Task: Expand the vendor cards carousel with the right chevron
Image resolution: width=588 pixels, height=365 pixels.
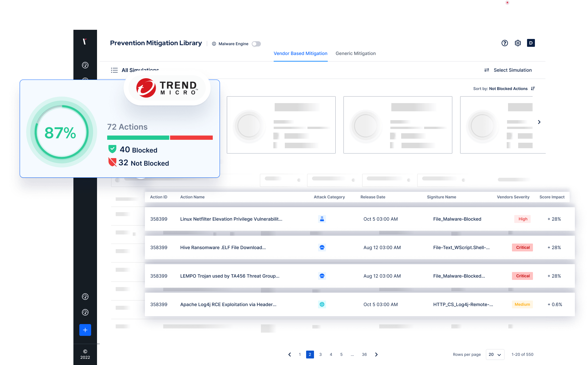Action: pos(539,122)
